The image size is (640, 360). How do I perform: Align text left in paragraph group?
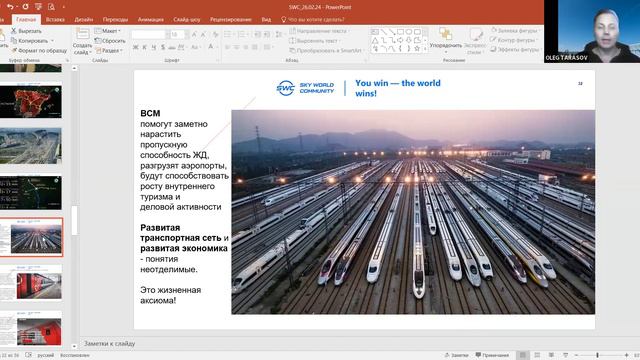pyautogui.click(x=228, y=47)
